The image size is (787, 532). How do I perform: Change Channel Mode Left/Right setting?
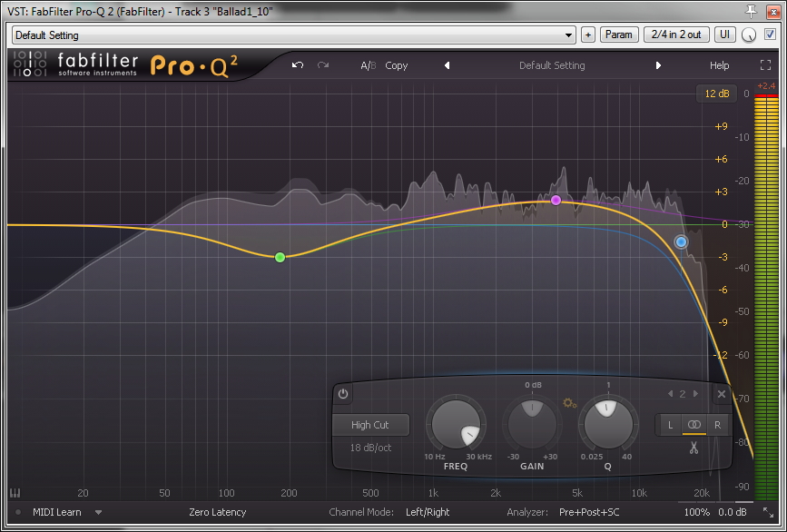tap(428, 512)
